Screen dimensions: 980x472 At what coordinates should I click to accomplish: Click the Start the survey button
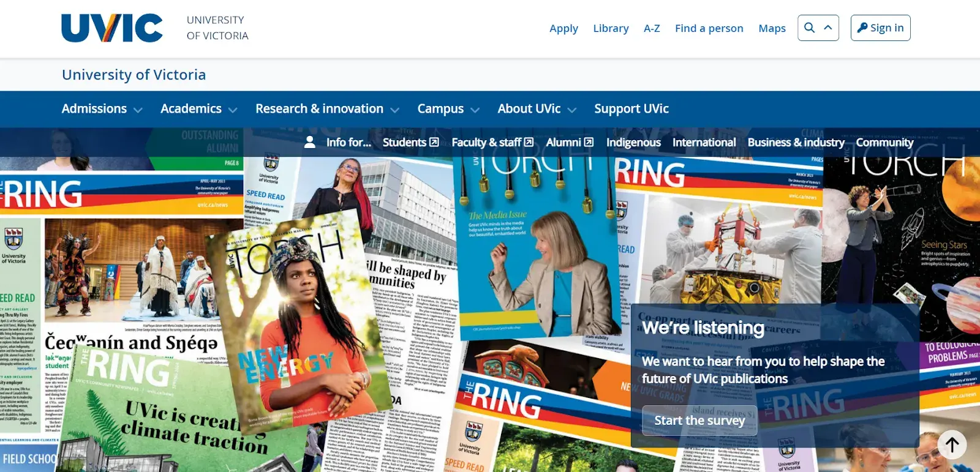(699, 421)
